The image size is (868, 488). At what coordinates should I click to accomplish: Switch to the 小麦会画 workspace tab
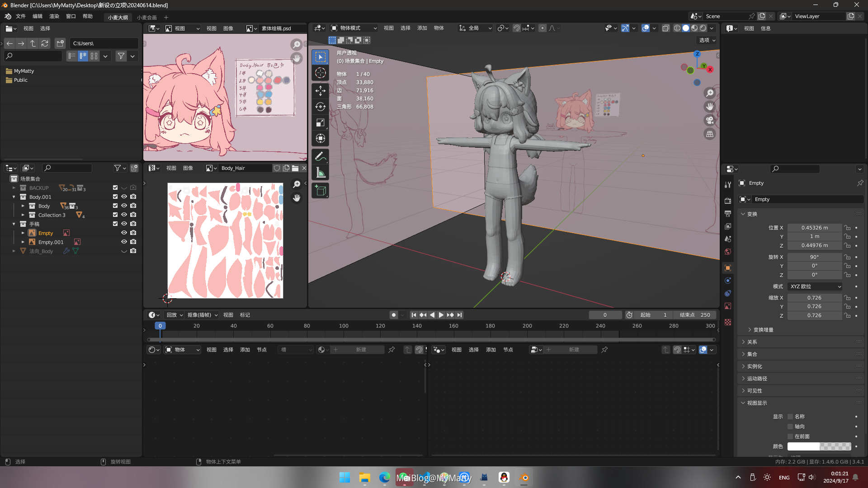tap(147, 18)
